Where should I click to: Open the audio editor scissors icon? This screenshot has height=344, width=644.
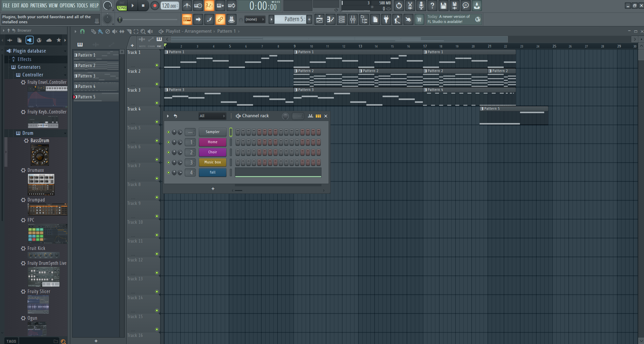[x=410, y=5]
